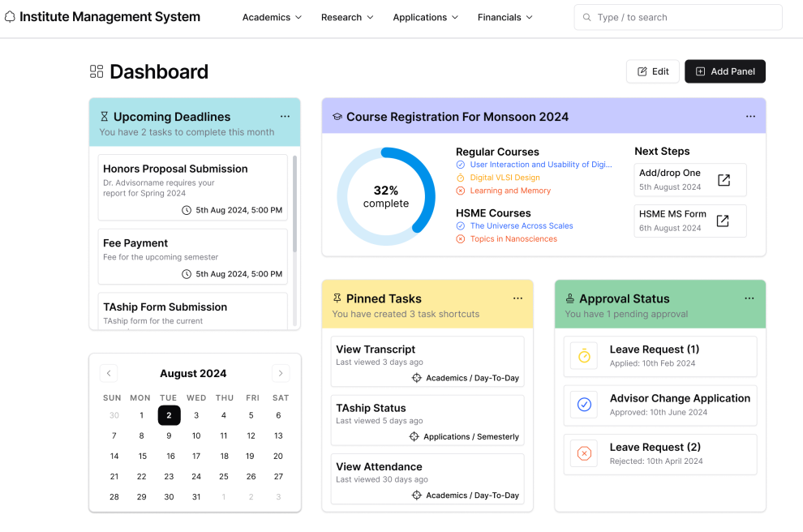Click the Institute Management System logo icon
The height and width of the screenshot is (532, 803).
[10, 17]
